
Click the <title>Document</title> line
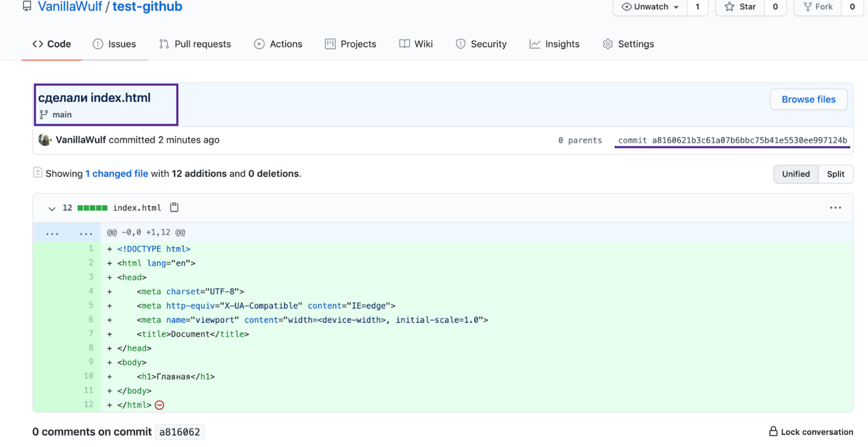193,334
